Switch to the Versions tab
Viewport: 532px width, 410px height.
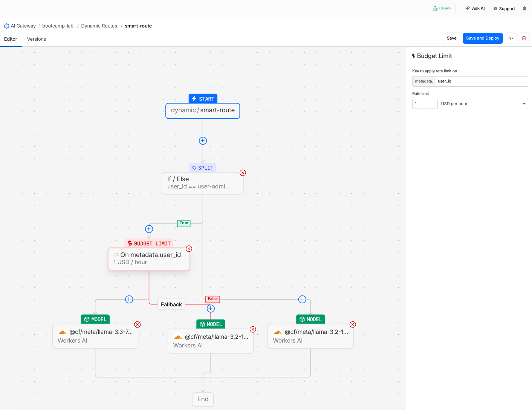[x=37, y=39]
